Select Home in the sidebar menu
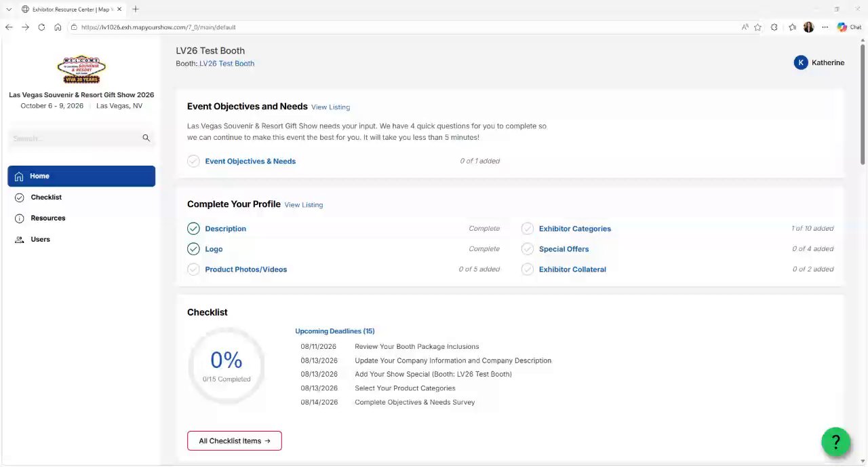Image resolution: width=868 pixels, height=467 pixels. (x=81, y=176)
